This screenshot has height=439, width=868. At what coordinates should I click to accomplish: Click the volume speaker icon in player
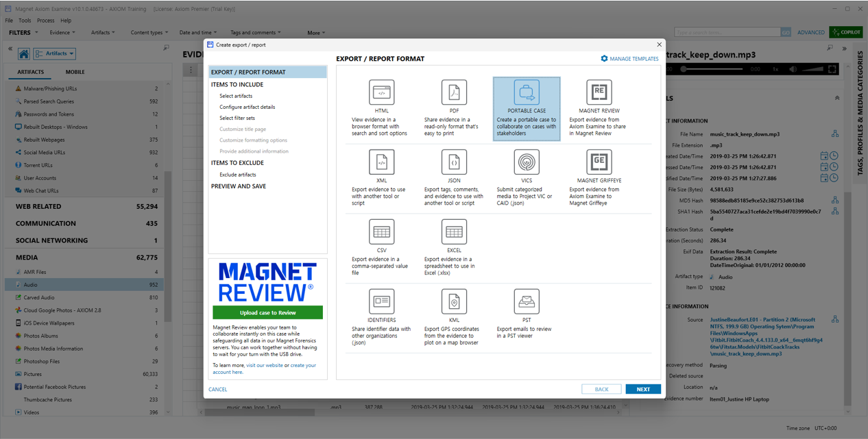click(x=793, y=69)
